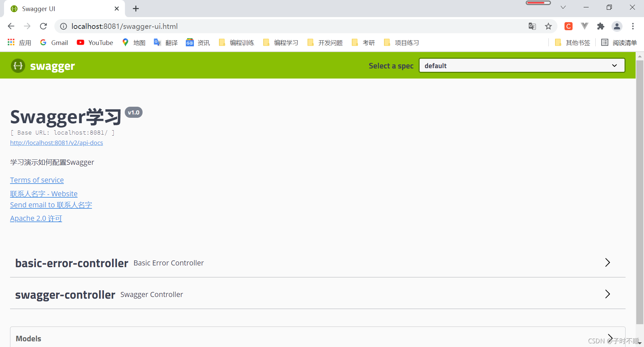Click the Base URL localhost:8081 text
The image size is (644, 347).
point(63,133)
